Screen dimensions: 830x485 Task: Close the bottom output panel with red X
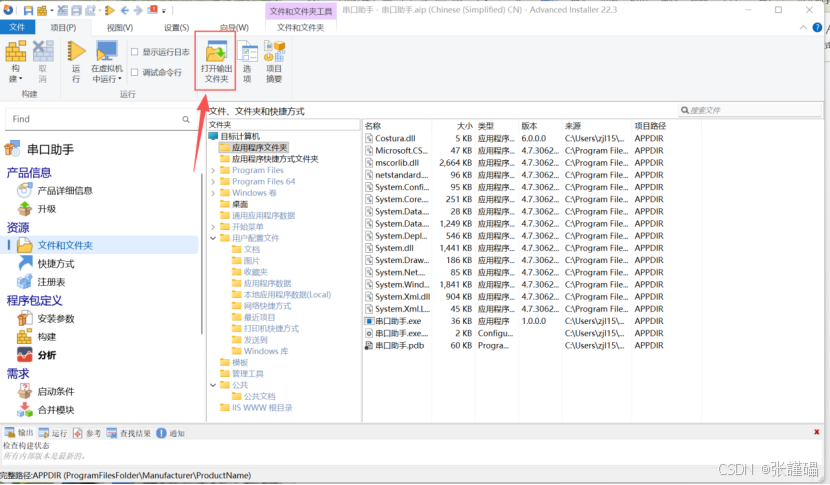click(817, 432)
